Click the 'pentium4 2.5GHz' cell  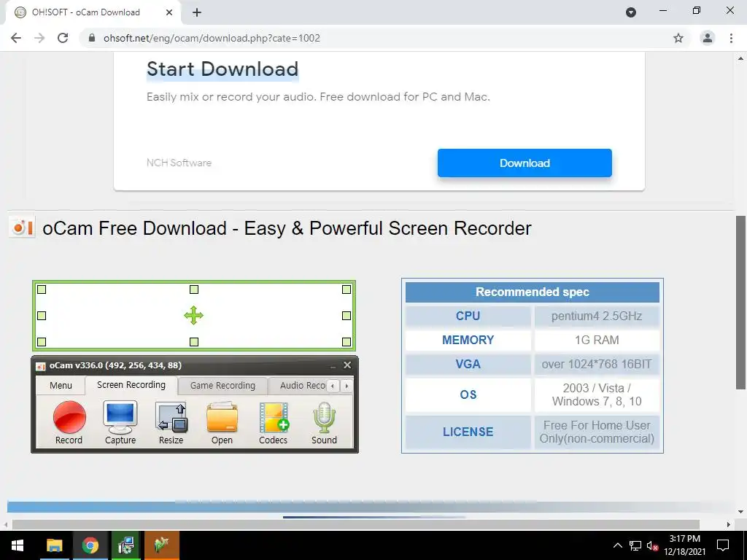click(x=597, y=316)
